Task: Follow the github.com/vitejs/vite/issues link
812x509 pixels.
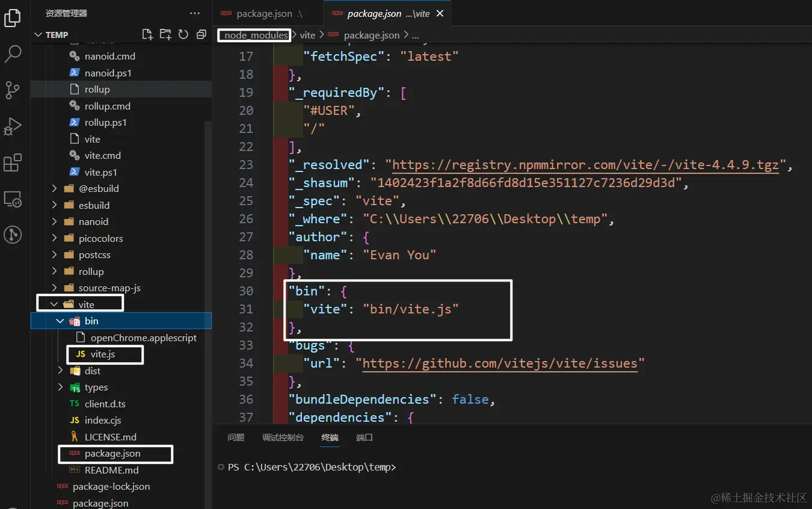Action: [x=500, y=363]
